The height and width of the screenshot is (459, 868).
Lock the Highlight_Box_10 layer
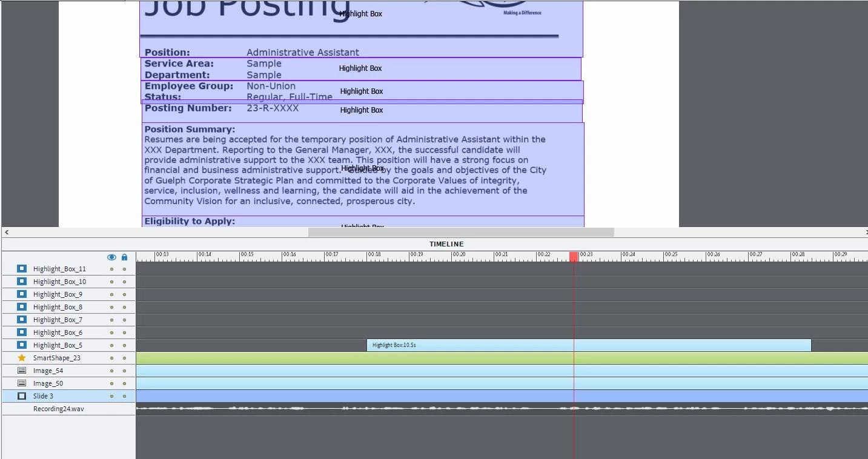point(124,282)
